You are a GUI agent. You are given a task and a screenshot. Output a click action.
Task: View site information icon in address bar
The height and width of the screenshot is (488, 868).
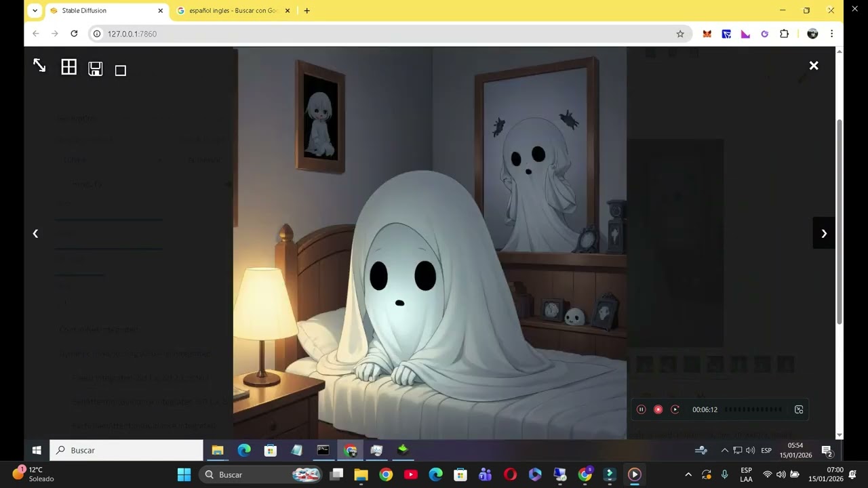[97, 34]
